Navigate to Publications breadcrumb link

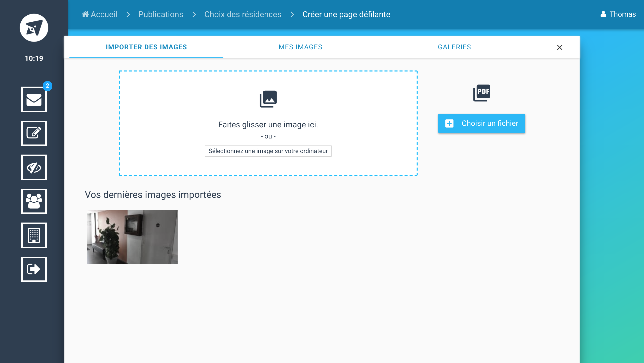161,14
